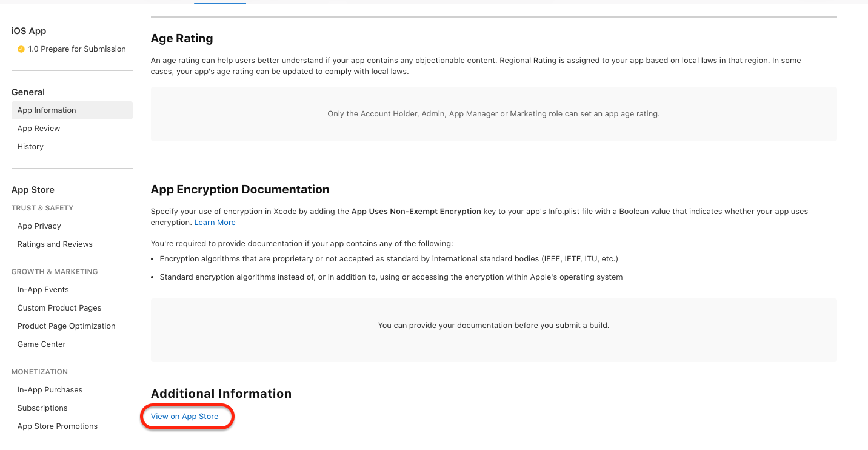Open the History page
Image resolution: width=868 pixels, height=450 pixels.
(x=30, y=146)
